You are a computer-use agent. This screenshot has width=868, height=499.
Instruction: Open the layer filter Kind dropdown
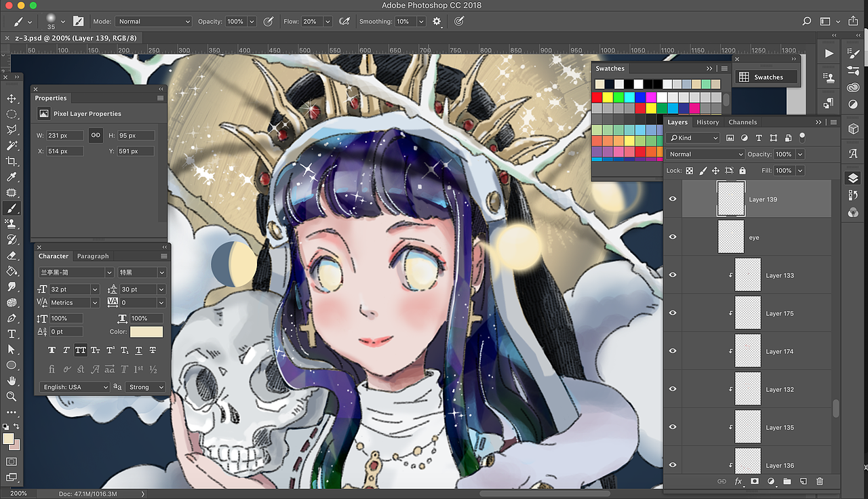click(x=693, y=138)
